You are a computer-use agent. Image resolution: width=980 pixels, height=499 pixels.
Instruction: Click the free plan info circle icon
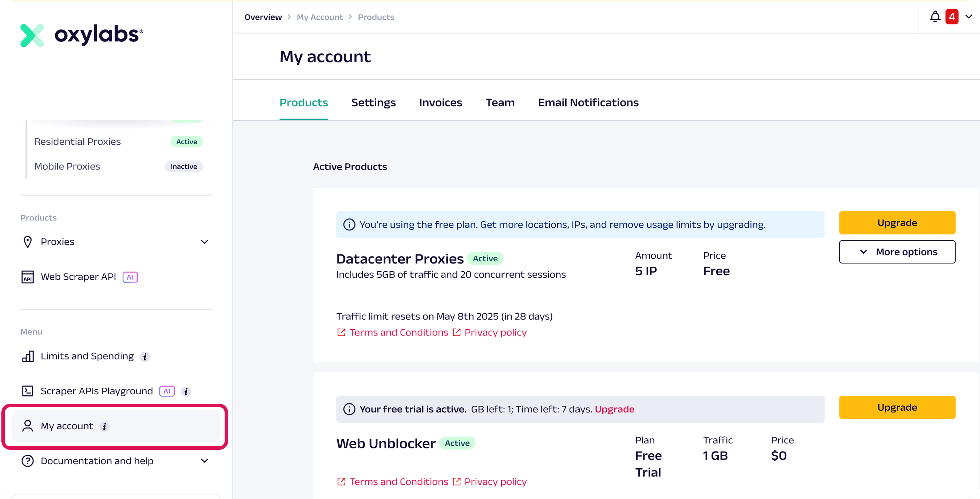pyautogui.click(x=349, y=225)
